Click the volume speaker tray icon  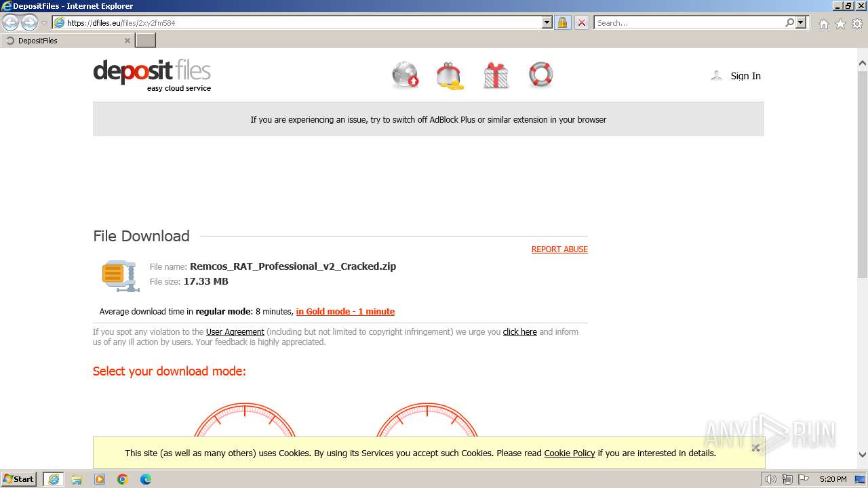point(770,479)
